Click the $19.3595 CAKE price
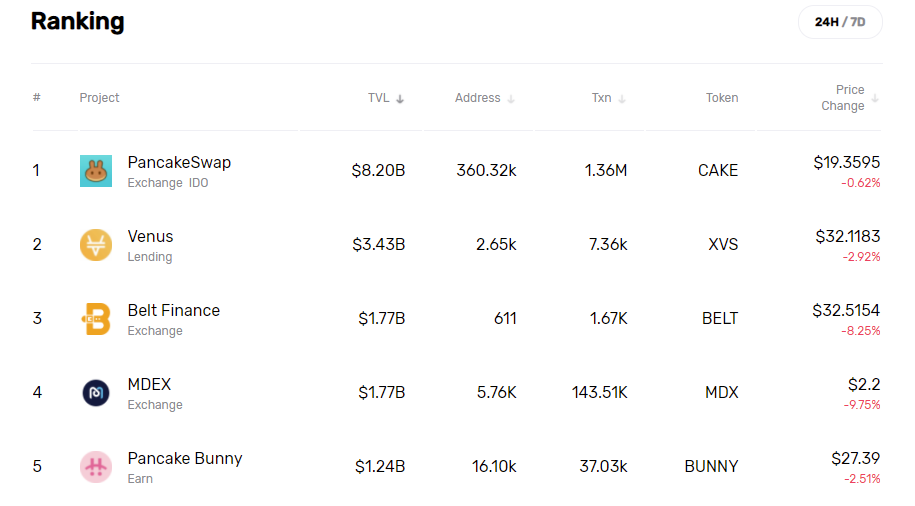This screenshot has height=506, width=915. 847,162
